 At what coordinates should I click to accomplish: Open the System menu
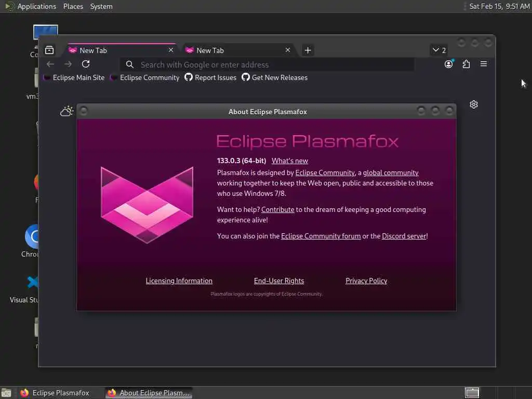(x=101, y=6)
